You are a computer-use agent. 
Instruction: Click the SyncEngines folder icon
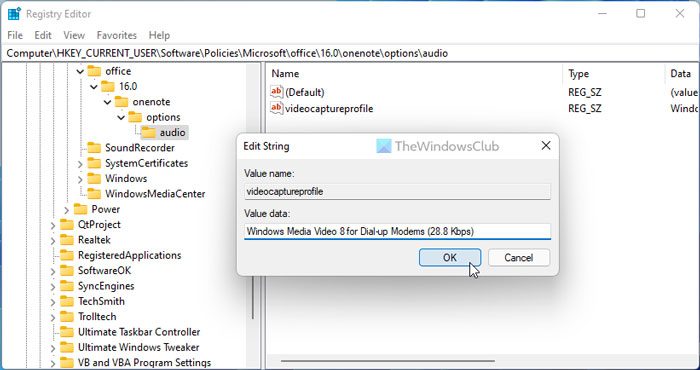coord(67,286)
